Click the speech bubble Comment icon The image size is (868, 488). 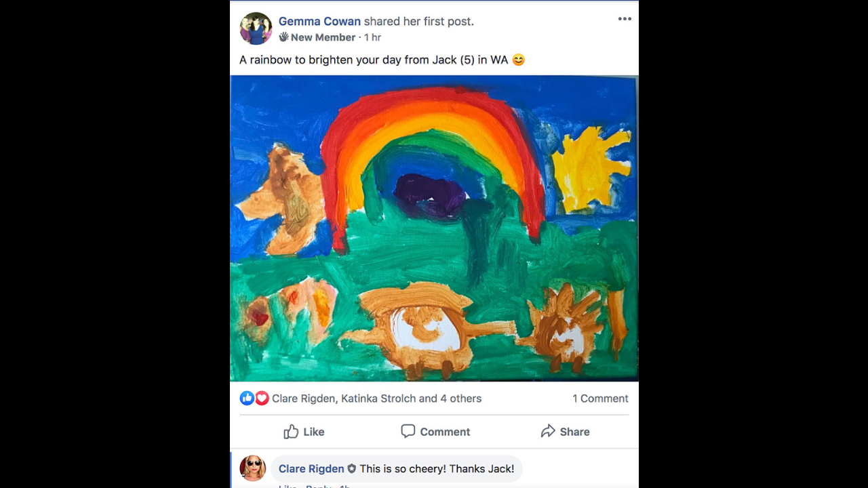(x=408, y=432)
